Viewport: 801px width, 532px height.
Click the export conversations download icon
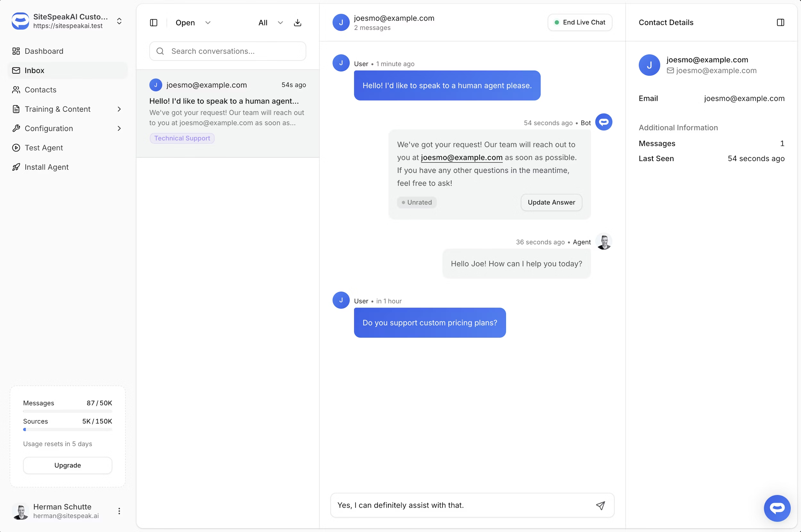click(297, 22)
